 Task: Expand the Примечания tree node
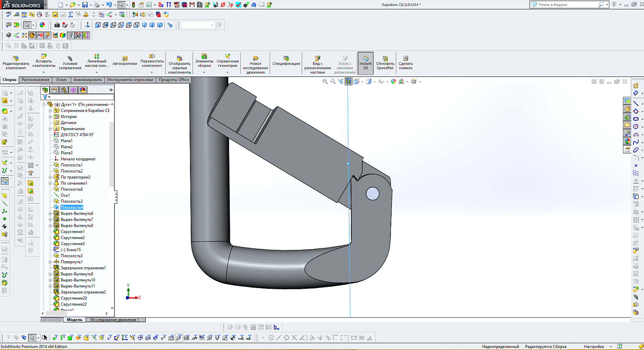click(x=50, y=129)
